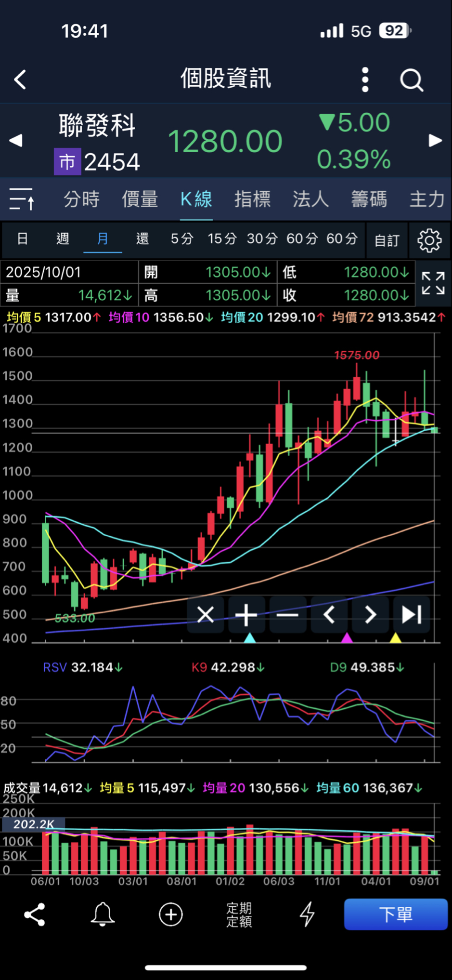
Task: Jump to the latest bar
Action: point(412,614)
